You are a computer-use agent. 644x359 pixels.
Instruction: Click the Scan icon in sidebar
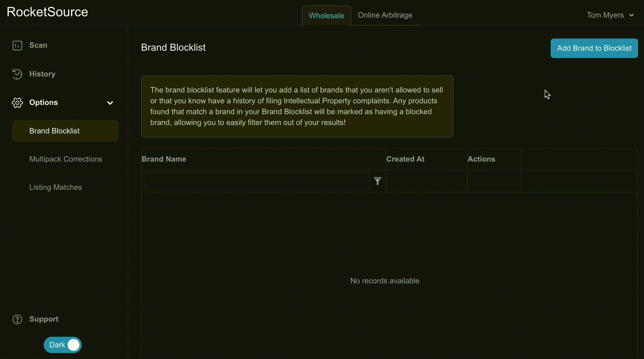point(17,45)
